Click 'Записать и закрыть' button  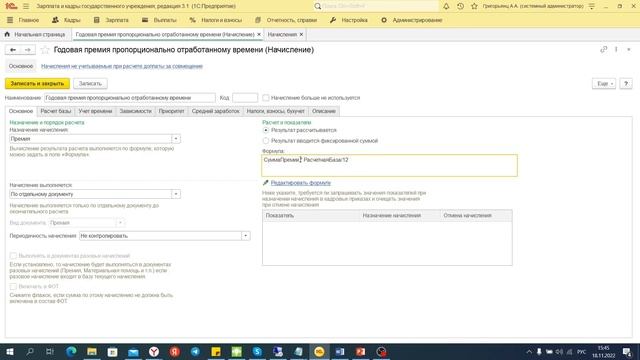37,84
